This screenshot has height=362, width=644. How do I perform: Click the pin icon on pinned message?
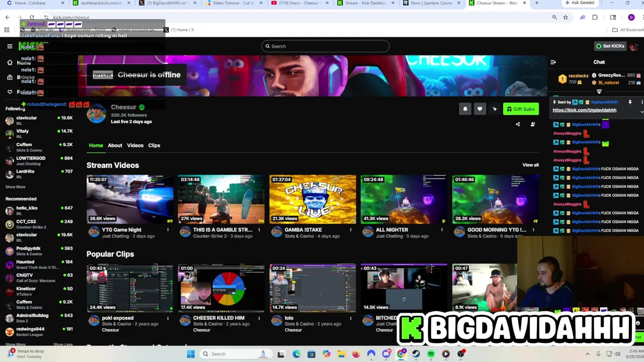pyautogui.click(x=630, y=102)
